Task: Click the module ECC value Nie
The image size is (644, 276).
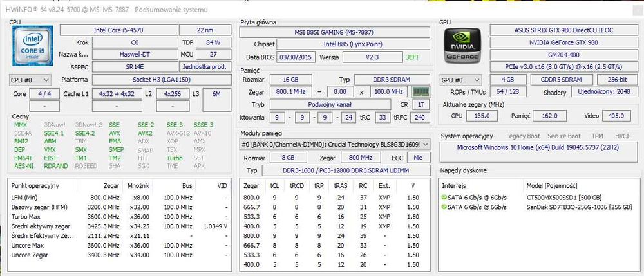Action: coord(419,158)
